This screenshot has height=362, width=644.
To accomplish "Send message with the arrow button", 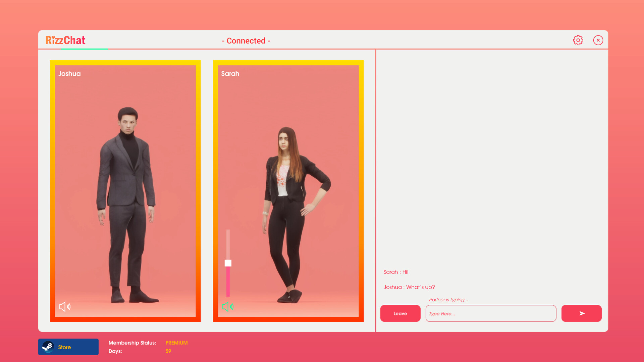I will pyautogui.click(x=581, y=313).
